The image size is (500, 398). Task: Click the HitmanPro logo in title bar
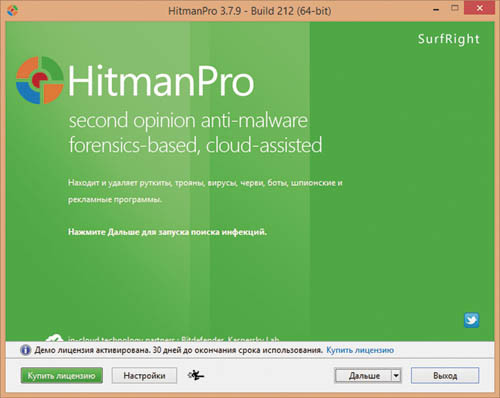tap(12, 10)
